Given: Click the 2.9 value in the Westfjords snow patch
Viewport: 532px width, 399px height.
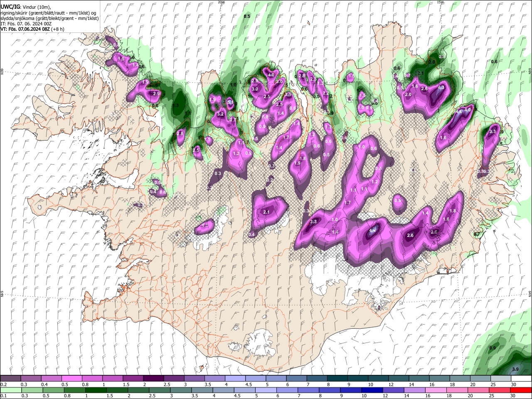Looking at the screenshot, I should click(156, 94).
